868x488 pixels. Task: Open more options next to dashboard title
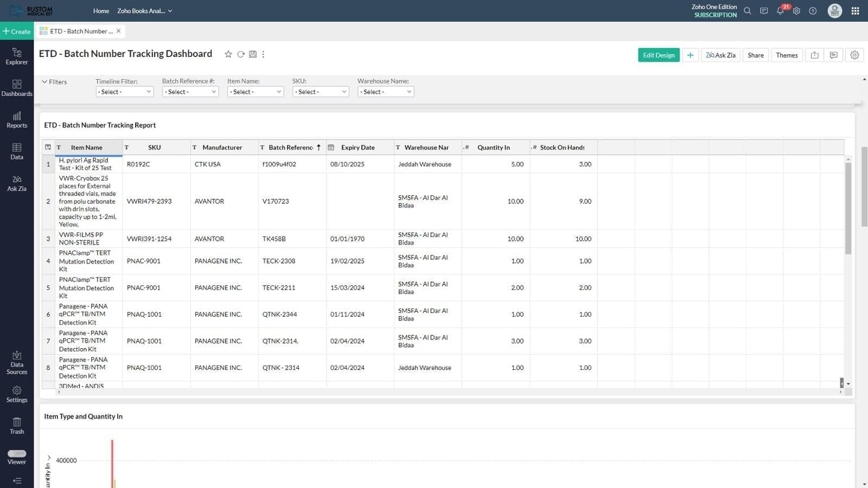click(x=264, y=54)
